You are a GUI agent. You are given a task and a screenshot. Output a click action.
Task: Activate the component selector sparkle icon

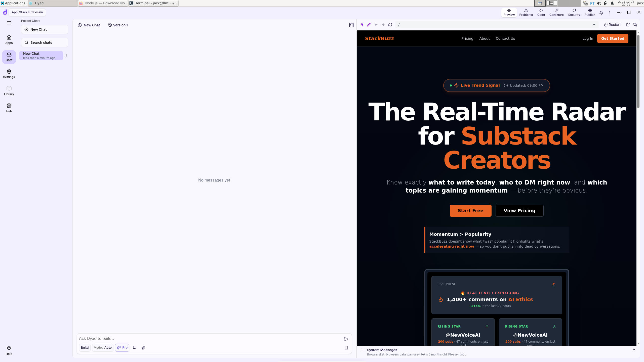click(362, 25)
